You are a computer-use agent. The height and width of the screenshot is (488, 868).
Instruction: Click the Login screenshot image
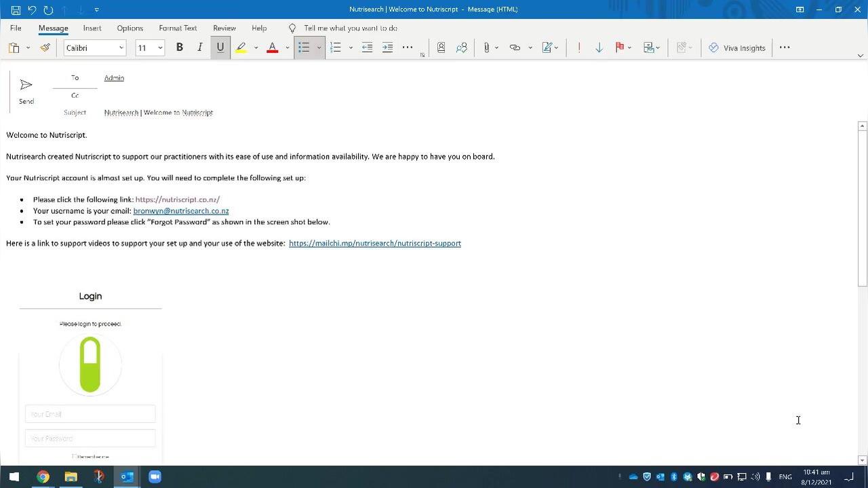(90, 375)
